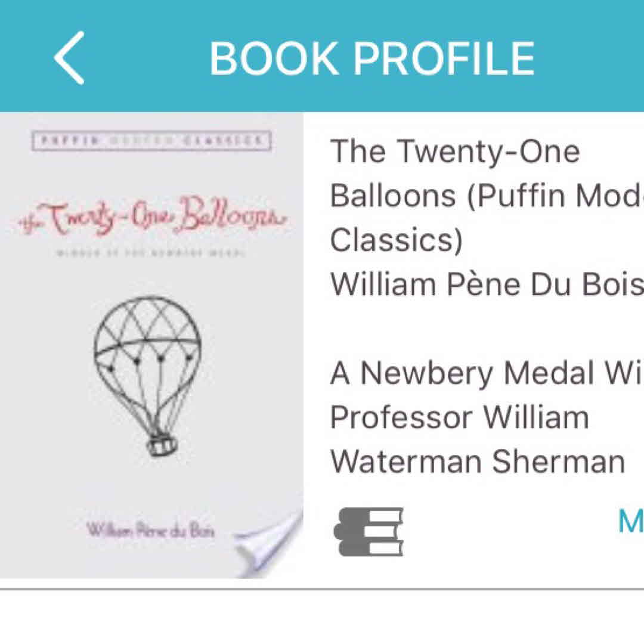Tap the stacked books icon
644x644 pixels.
369,532
